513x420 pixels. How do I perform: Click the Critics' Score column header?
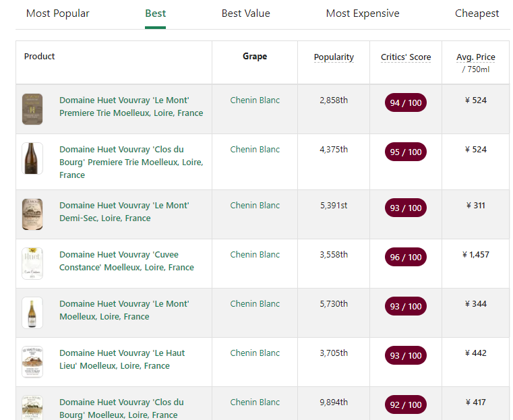pyautogui.click(x=406, y=57)
